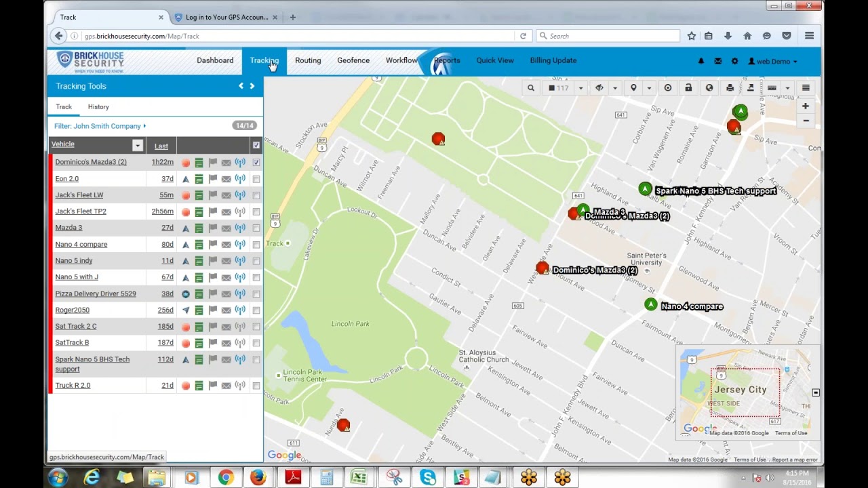Click the Firefox search field
The image size is (868, 488).
click(608, 36)
